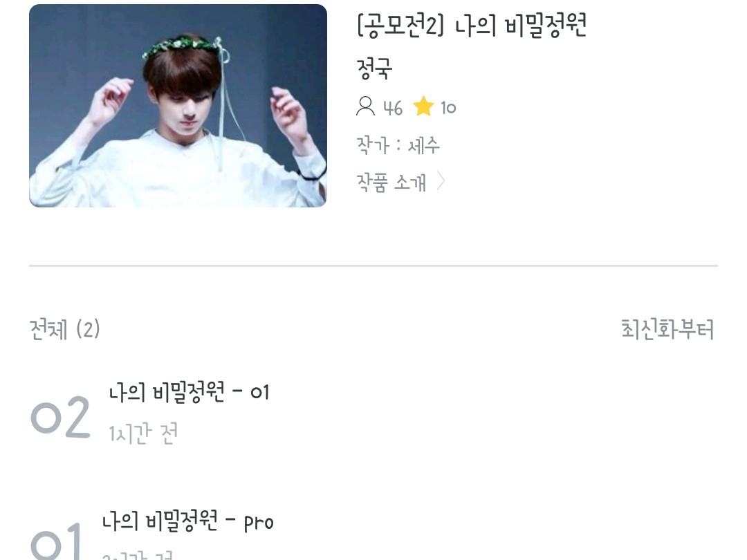
Task: Click the timestamp under the pro episode
Action: point(138,556)
